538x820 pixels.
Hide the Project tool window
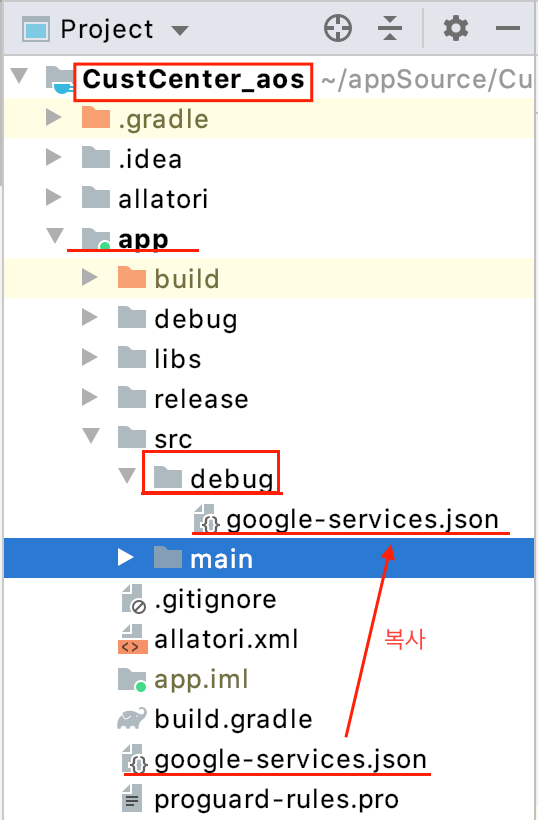pyautogui.click(x=508, y=28)
